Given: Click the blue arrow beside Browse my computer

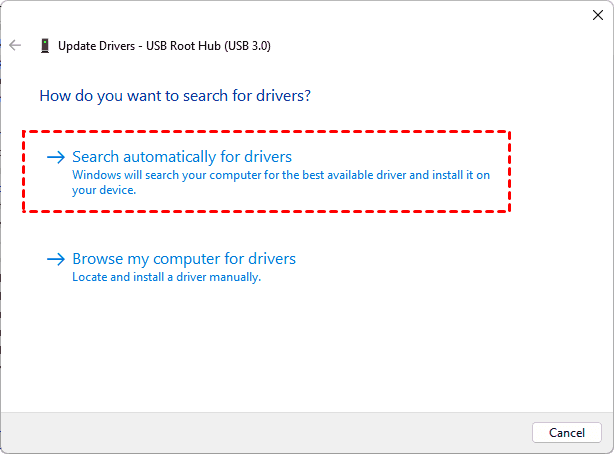Looking at the screenshot, I should click(x=56, y=260).
